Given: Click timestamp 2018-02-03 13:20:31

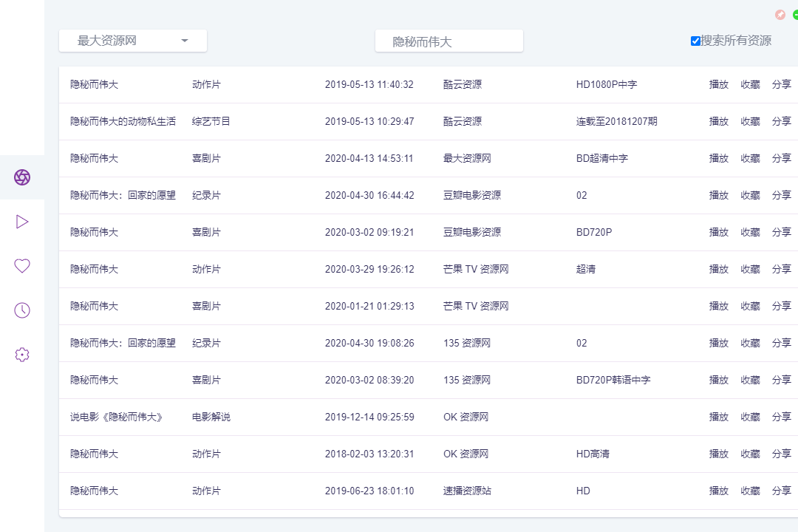Looking at the screenshot, I should [369, 454].
